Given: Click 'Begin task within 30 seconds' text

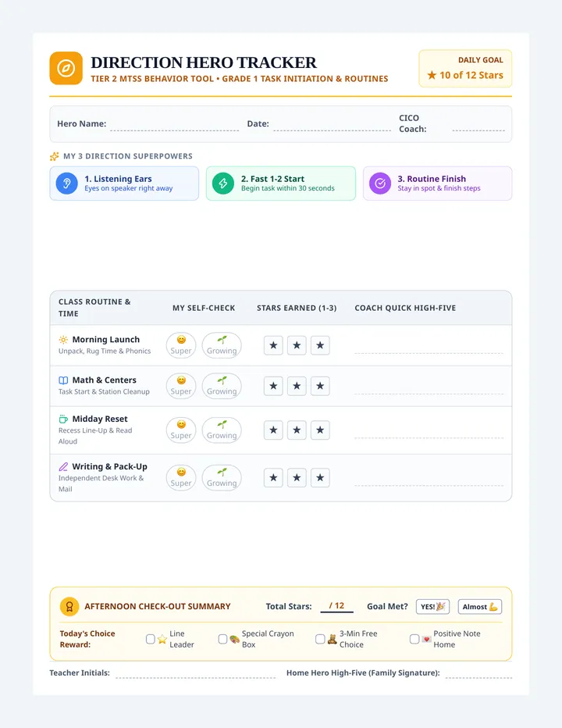Looking at the screenshot, I should 288,188.
